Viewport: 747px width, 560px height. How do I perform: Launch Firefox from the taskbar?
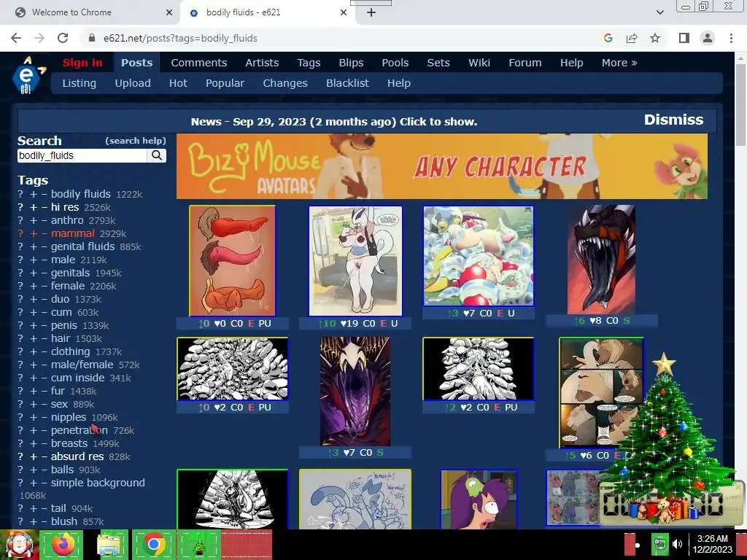click(62, 545)
